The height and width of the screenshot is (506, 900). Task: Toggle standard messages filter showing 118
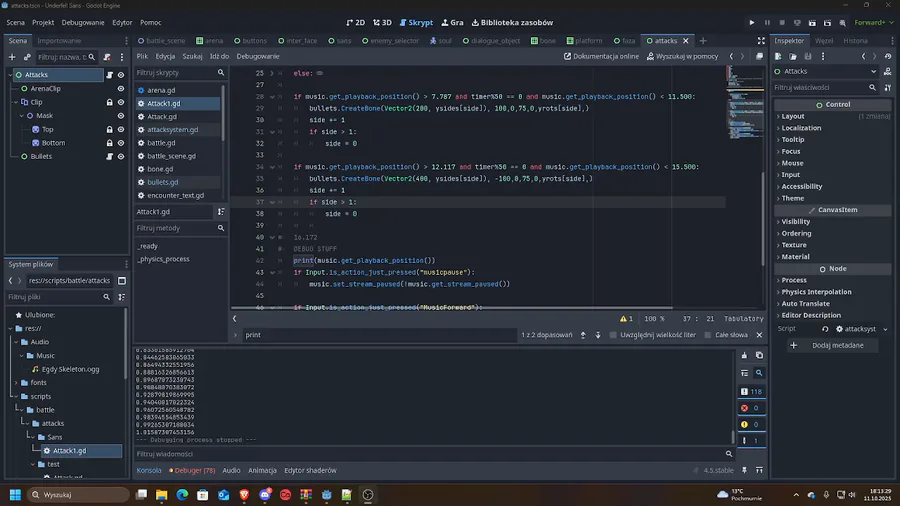click(751, 392)
